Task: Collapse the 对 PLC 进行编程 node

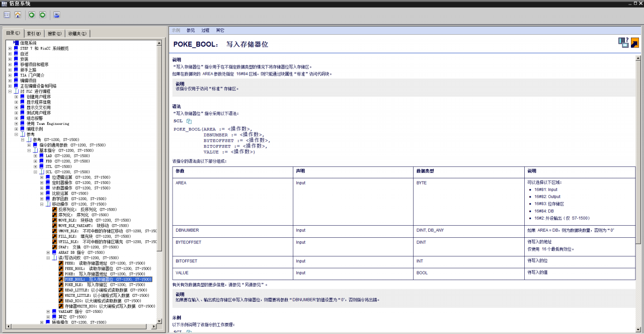Action: coord(10,91)
